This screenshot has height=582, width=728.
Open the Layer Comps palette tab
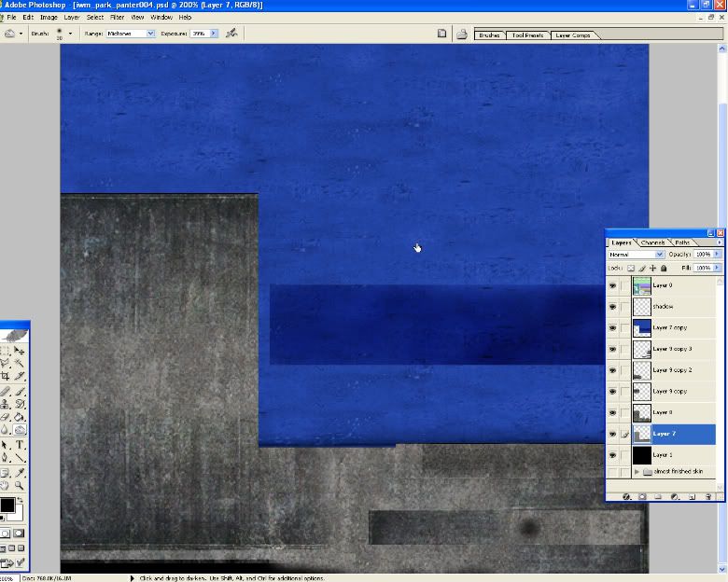pos(574,35)
